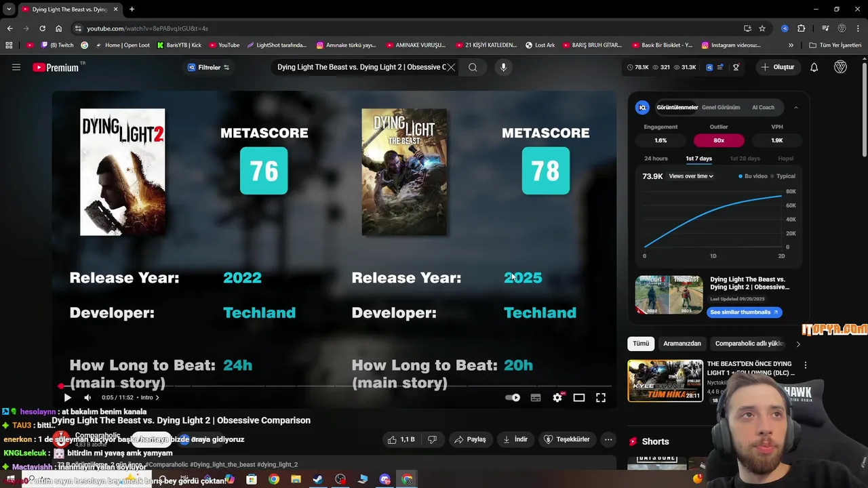
Task: Open Steam from the taskbar
Action: click(x=317, y=479)
